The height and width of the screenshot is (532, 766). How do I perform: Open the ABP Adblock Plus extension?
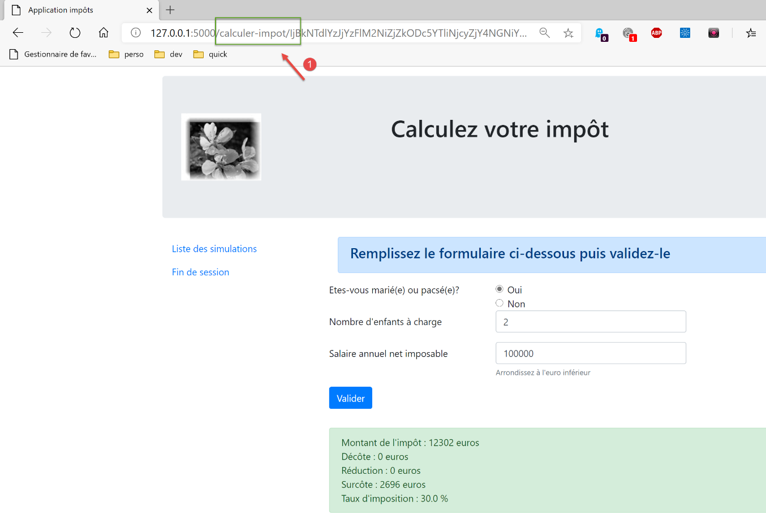click(x=656, y=33)
